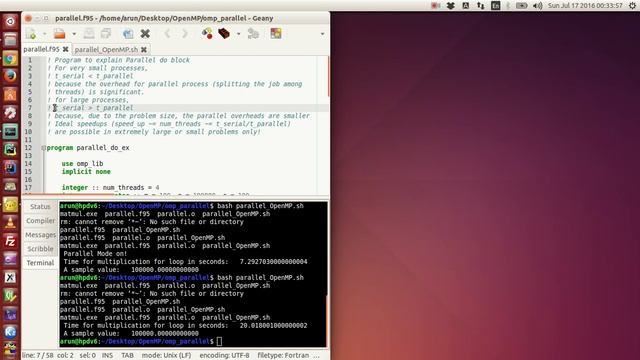The image size is (640, 360).
Task: Close the parallel_OpenMP.sh tab
Action: (x=144, y=49)
